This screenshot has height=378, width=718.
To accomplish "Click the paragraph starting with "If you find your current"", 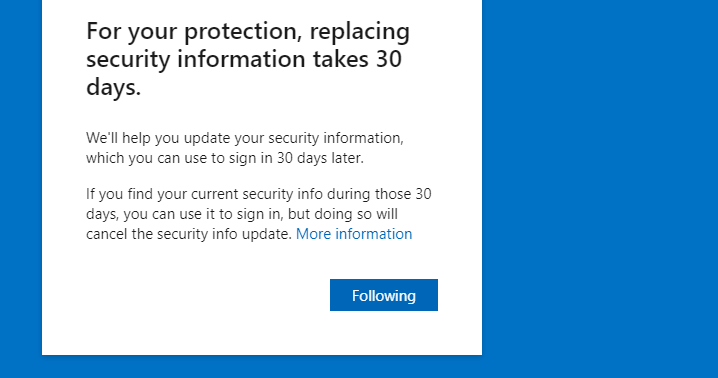I will point(259,214).
